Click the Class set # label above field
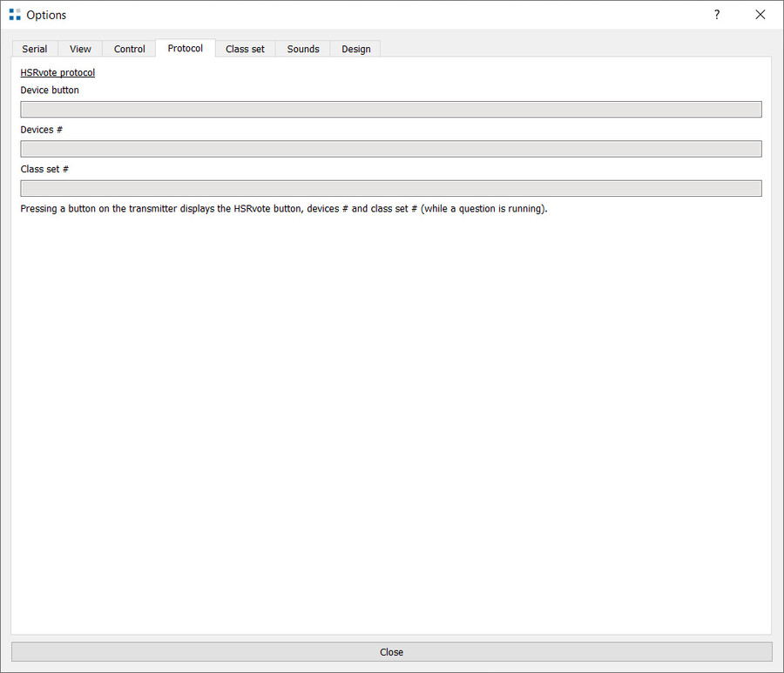This screenshot has width=784, height=673. [x=44, y=170]
